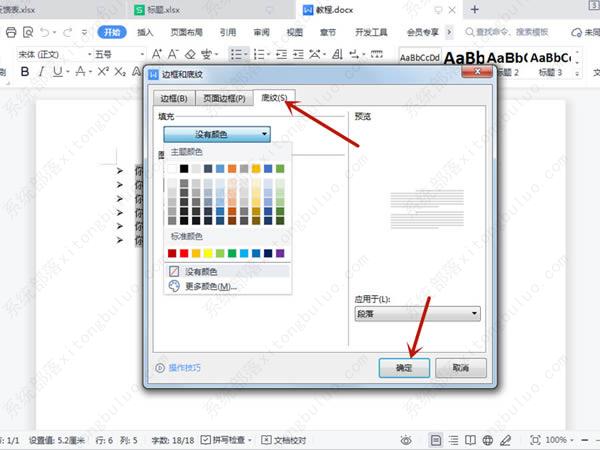Open the font name dropdown
This screenshot has height=450, width=600.
click(54, 53)
